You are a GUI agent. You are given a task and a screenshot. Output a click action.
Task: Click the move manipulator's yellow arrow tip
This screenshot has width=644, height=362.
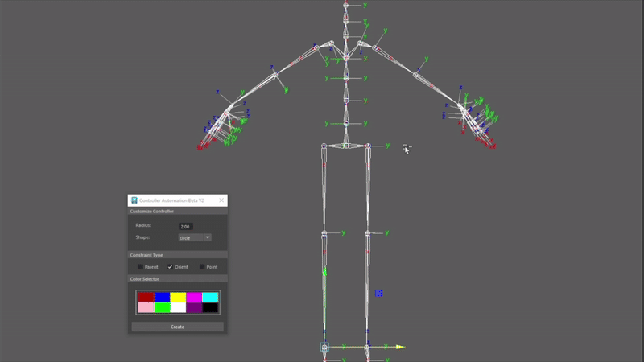coord(400,348)
